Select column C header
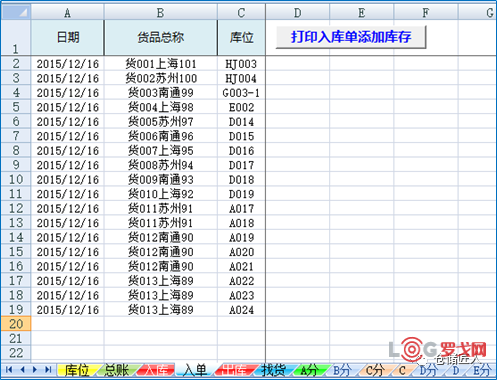 pyautogui.click(x=241, y=12)
